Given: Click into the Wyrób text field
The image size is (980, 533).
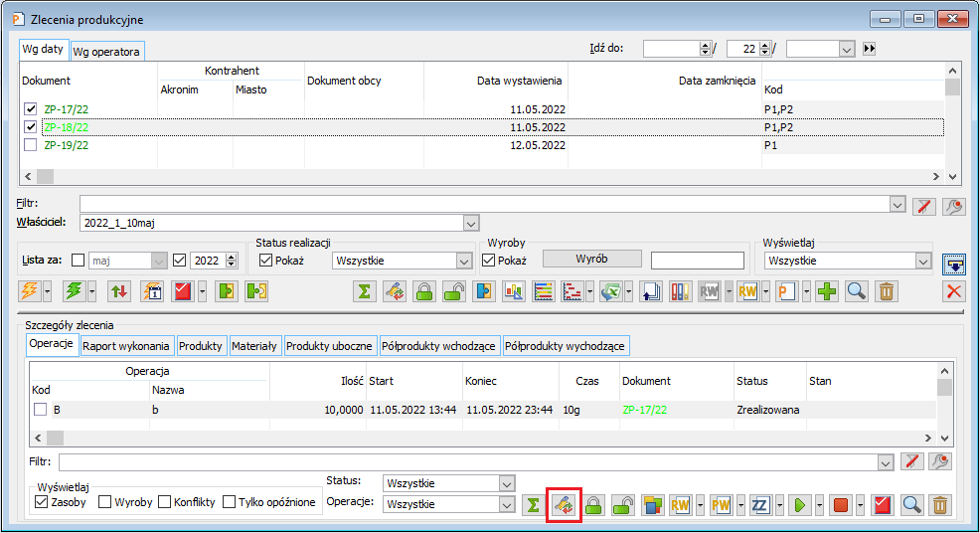Looking at the screenshot, I should [698, 261].
